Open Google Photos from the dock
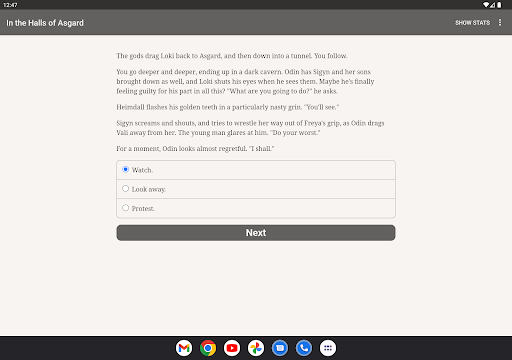This screenshot has width=512, height=360. point(256,348)
